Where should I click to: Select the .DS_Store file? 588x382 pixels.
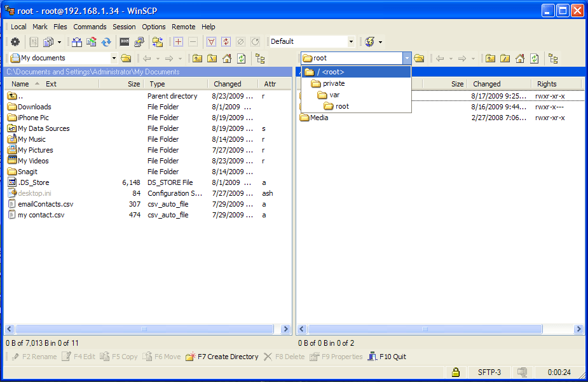29,182
